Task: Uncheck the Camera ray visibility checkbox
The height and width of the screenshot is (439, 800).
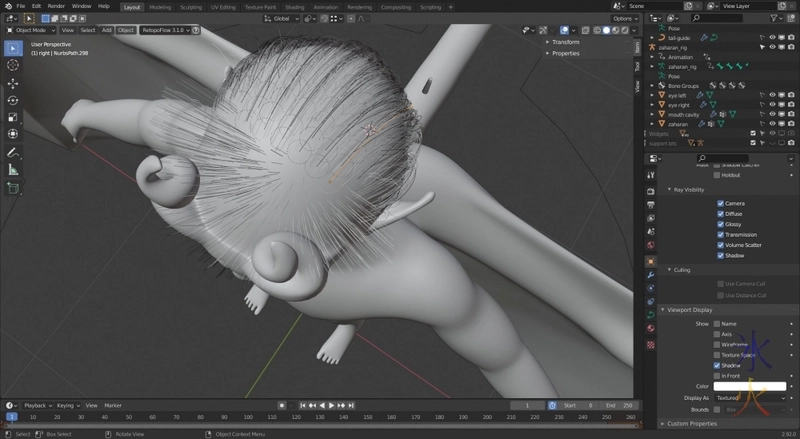Action: pos(720,203)
